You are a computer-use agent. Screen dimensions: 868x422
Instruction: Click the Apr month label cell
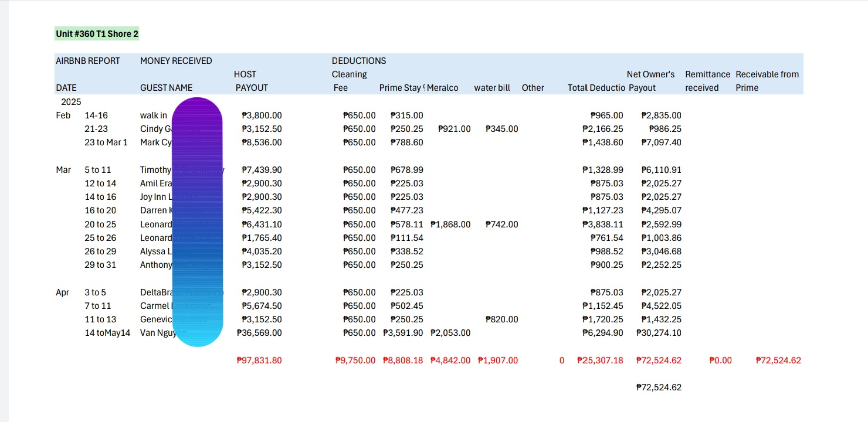[x=62, y=292]
